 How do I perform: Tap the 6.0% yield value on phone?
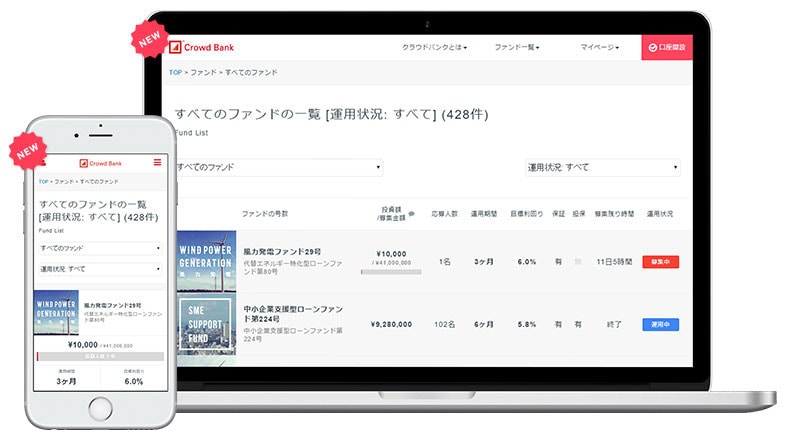(134, 381)
